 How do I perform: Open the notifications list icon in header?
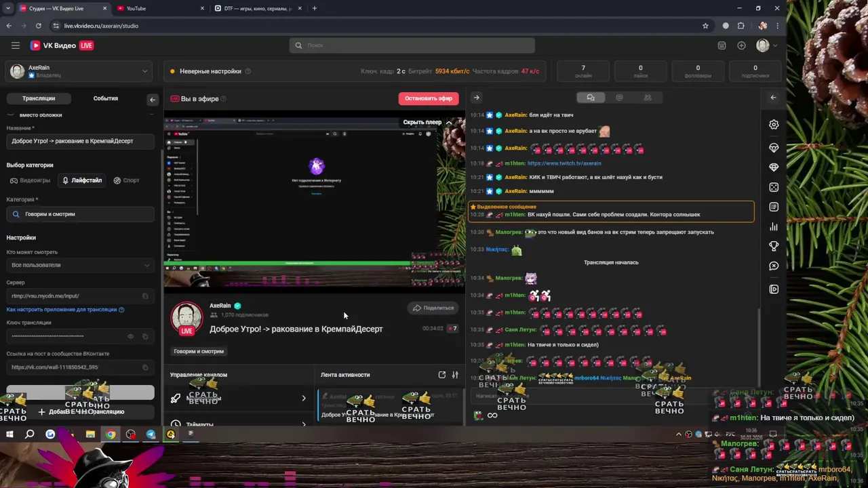coord(722,45)
